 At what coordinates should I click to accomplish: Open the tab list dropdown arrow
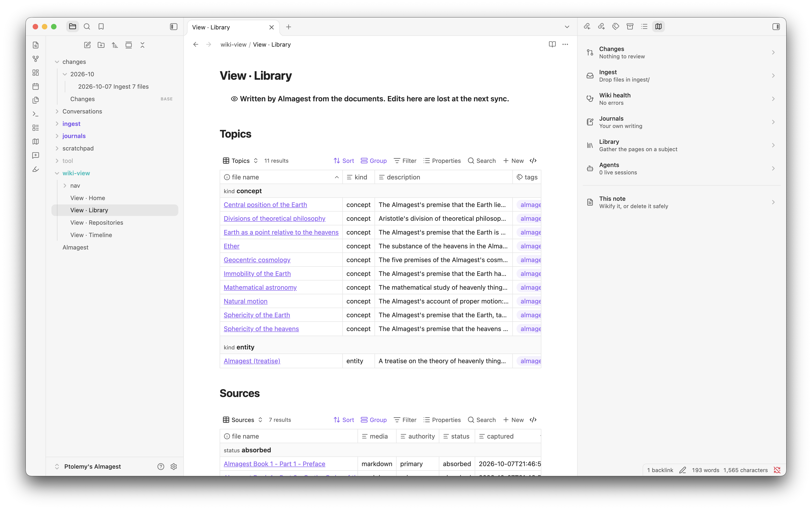coord(567,27)
